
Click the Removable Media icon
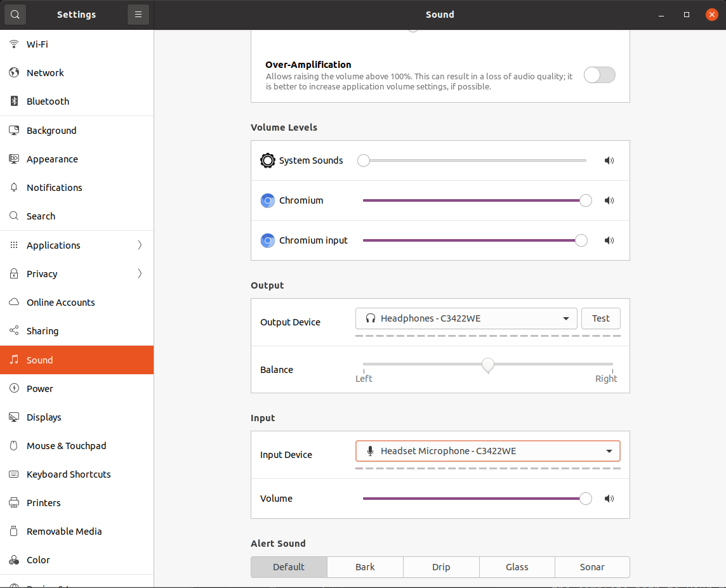click(14, 531)
